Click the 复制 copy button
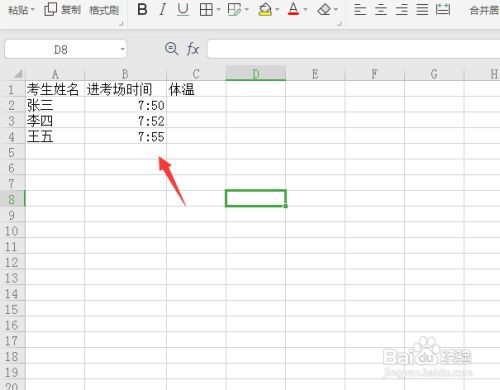Screen dimensions: 500x390 63,10
